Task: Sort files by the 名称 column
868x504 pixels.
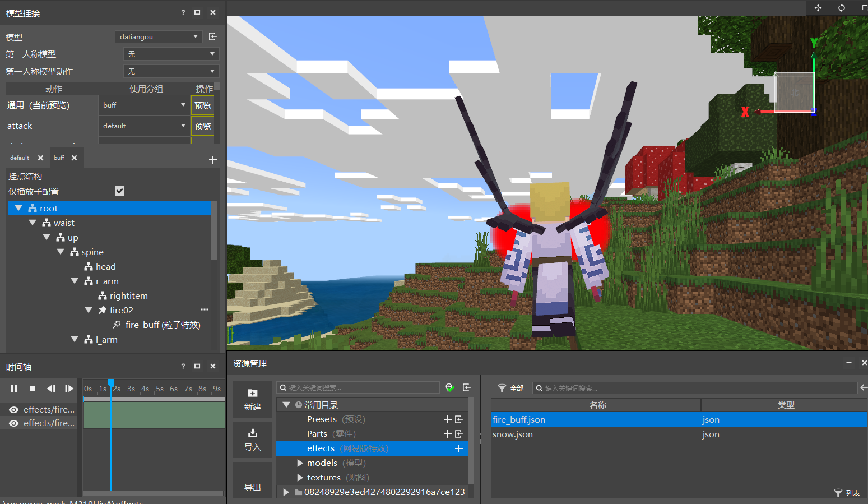Action: pos(596,405)
